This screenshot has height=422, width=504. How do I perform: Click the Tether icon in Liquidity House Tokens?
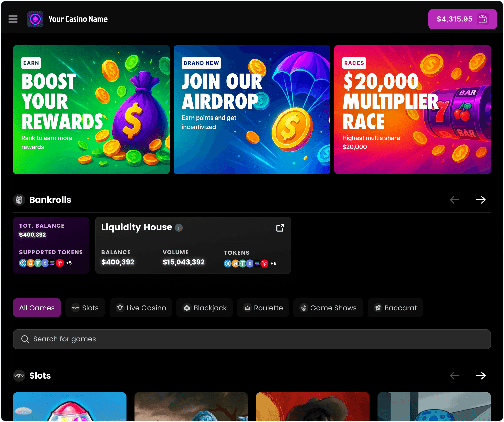click(x=243, y=264)
